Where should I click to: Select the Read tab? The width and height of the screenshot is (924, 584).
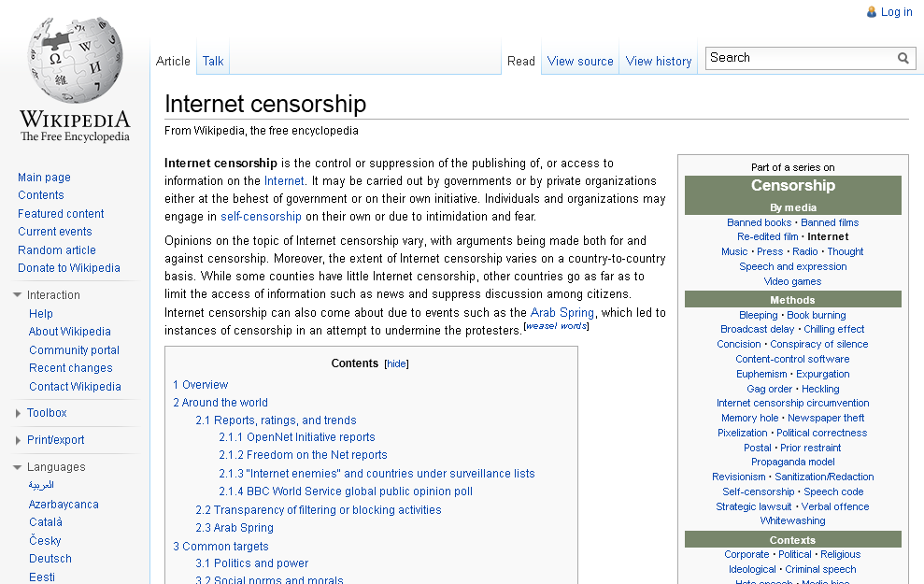pyautogui.click(x=521, y=62)
